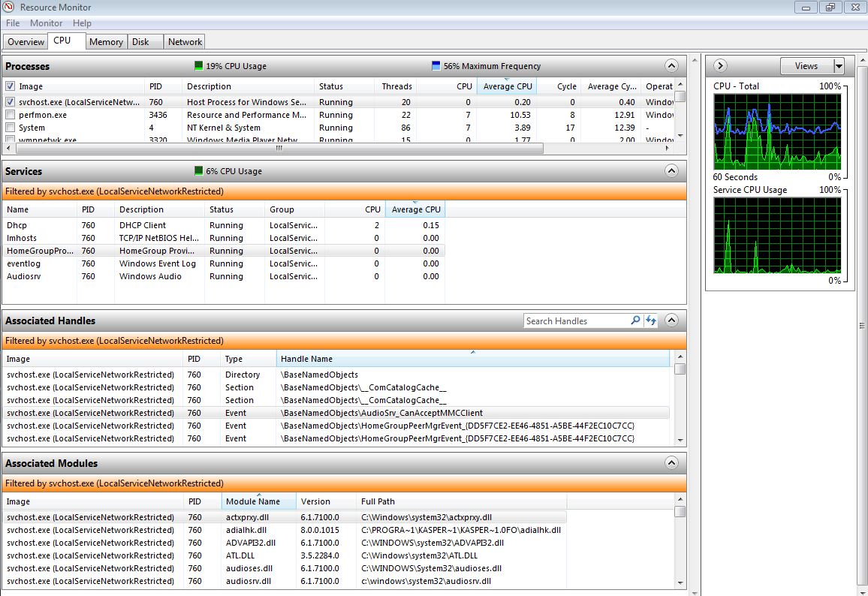
Task: Sort processes by Average CPU column
Action: point(507,86)
